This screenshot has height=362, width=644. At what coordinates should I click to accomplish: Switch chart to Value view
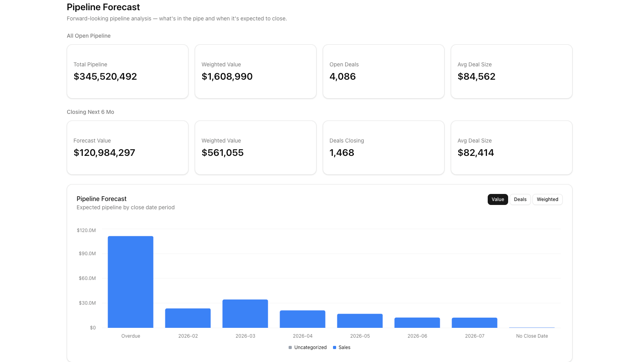pyautogui.click(x=498, y=199)
